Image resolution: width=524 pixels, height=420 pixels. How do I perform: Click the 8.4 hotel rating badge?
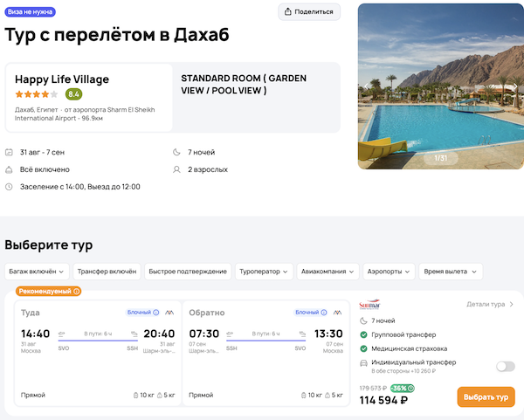click(74, 94)
